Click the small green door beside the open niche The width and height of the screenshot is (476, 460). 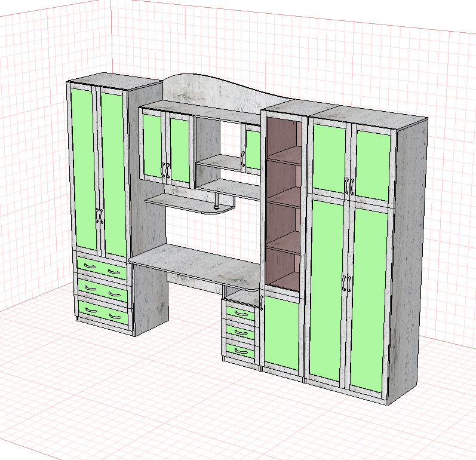coord(252,151)
